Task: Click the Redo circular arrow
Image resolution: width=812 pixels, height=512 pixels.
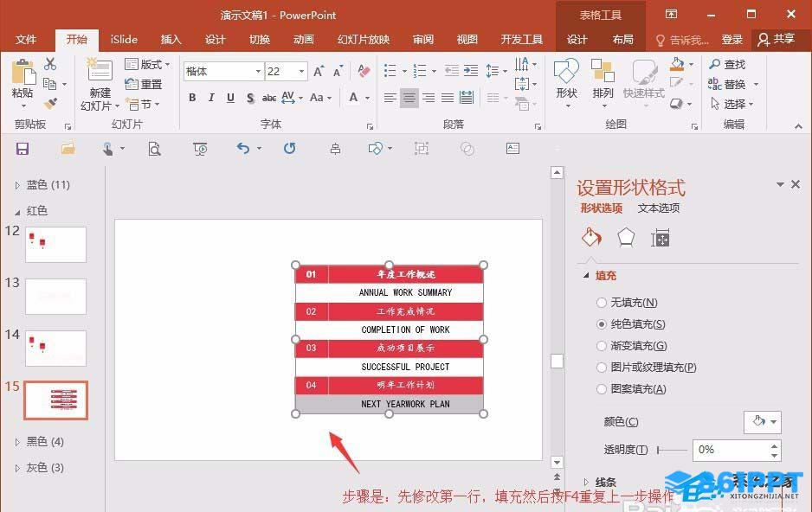Action: (x=290, y=149)
